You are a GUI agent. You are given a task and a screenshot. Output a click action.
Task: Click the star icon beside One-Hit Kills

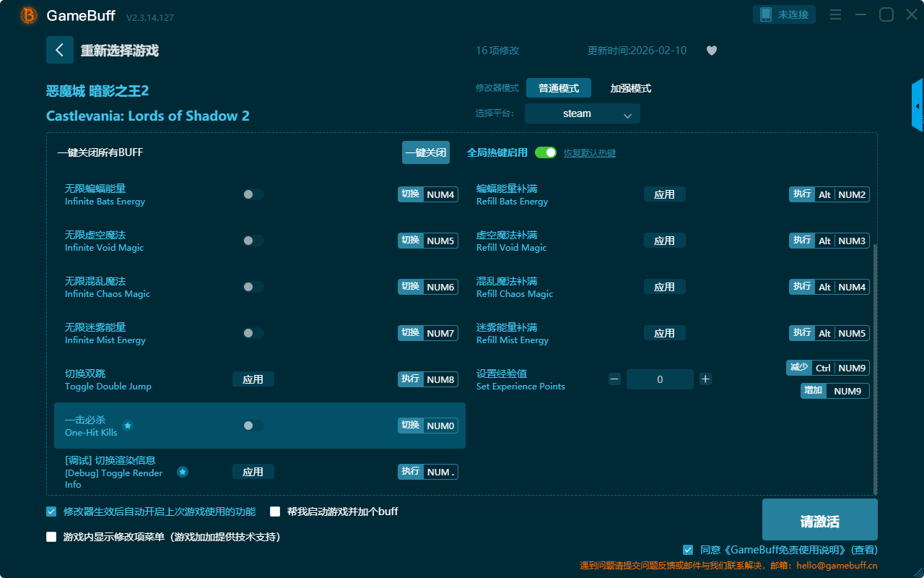coord(128,426)
